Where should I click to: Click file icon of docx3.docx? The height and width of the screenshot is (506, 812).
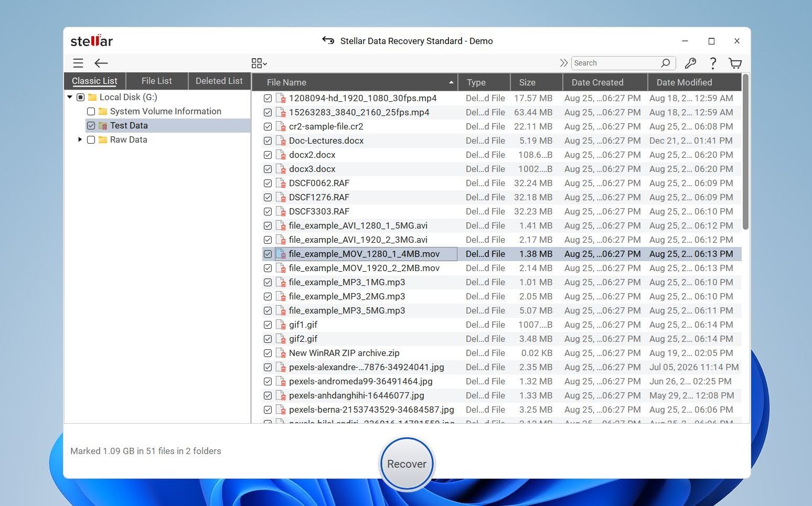click(281, 169)
